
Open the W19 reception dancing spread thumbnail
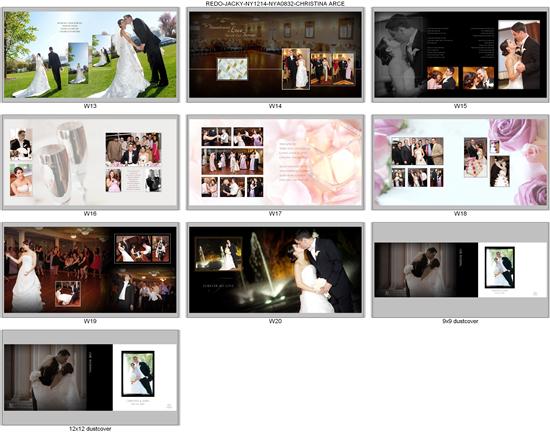(90, 270)
